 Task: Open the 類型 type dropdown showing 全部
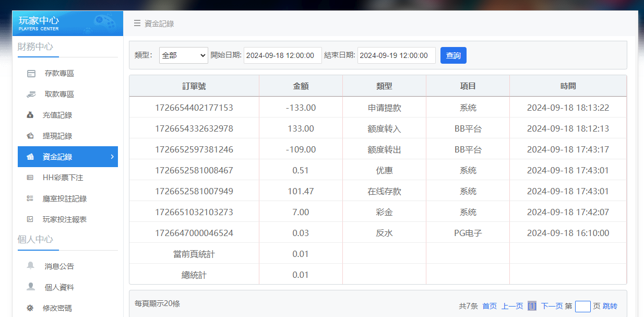coord(183,55)
